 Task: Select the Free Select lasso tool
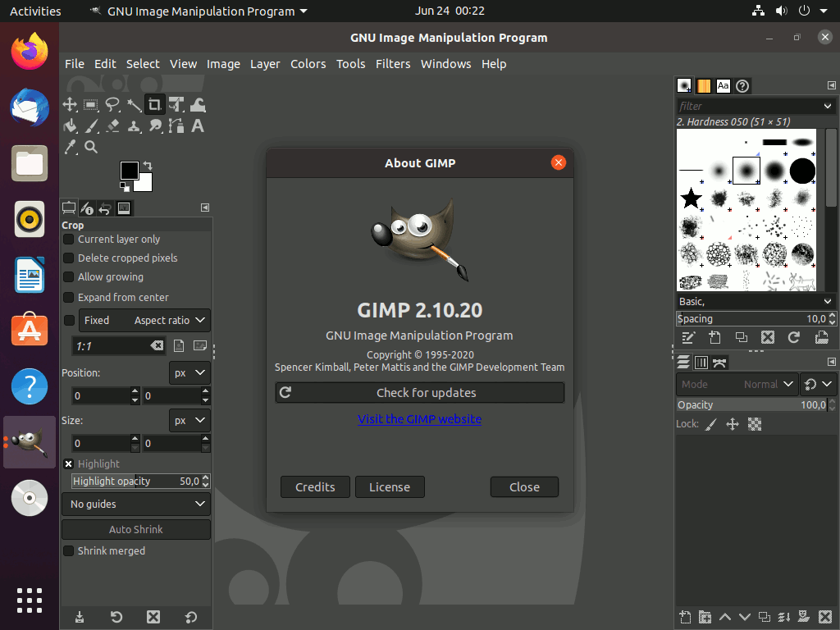(x=112, y=104)
